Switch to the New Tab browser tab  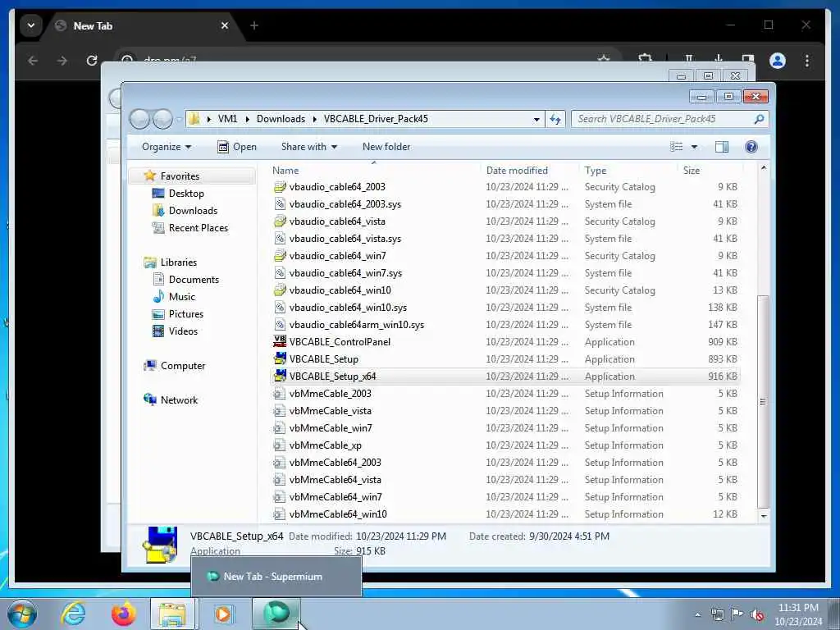[x=144, y=25]
